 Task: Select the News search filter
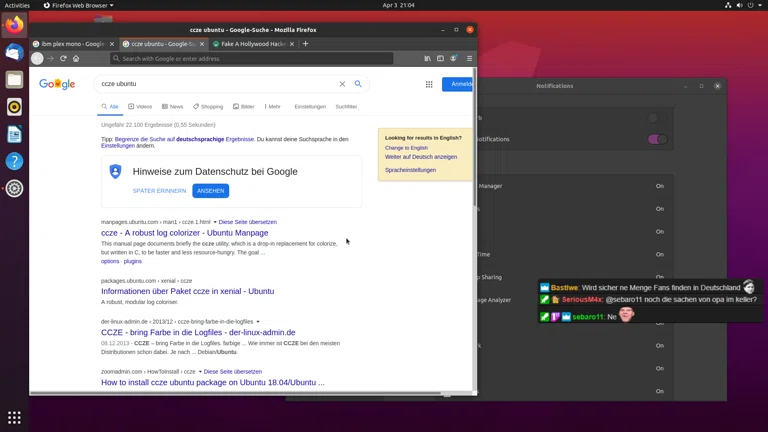tap(172, 106)
